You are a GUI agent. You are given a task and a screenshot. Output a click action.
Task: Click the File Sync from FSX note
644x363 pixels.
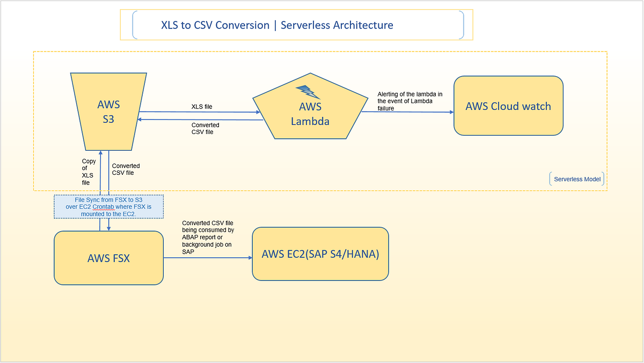(108, 206)
